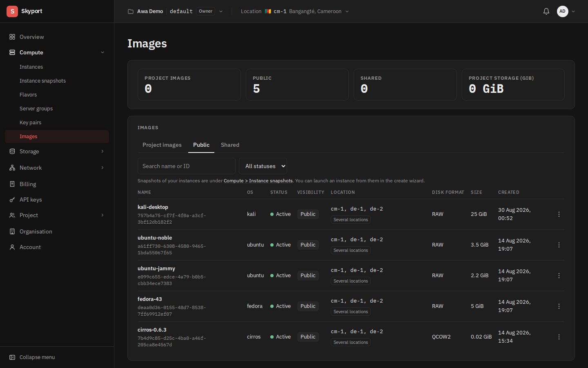Collapse the Compute section
Viewport: 588px width, 368px height.
(x=57, y=52)
